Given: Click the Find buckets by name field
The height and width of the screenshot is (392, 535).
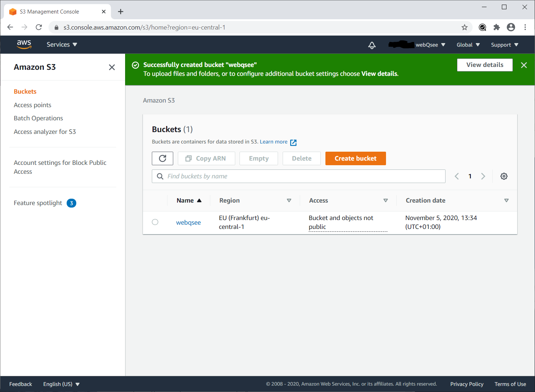Looking at the screenshot, I should [299, 176].
